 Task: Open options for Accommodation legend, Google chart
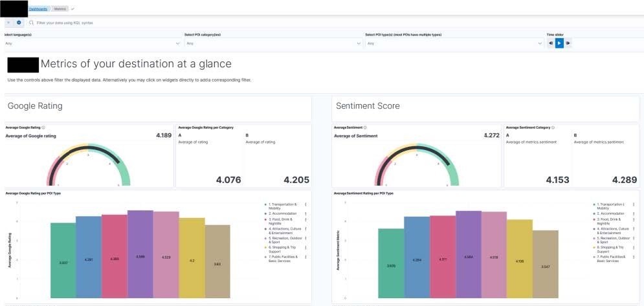(306, 213)
